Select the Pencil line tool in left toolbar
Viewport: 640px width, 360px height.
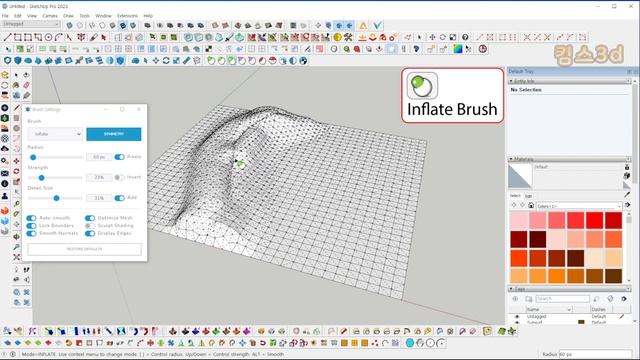16,108
